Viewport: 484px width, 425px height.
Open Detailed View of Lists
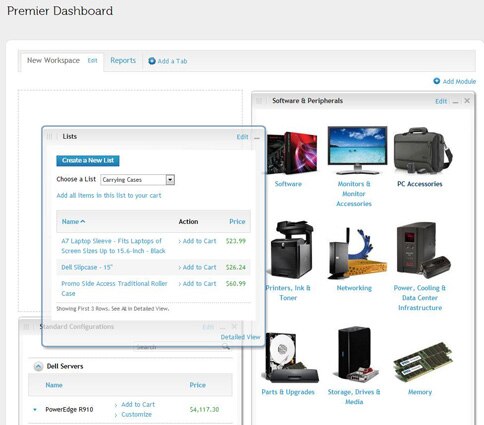point(240,337)
